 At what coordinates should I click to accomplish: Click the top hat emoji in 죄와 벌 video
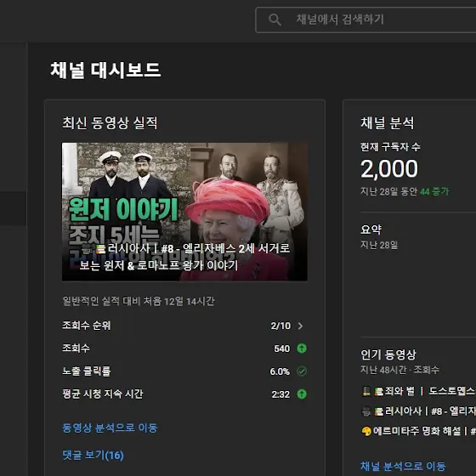point(366,391)
